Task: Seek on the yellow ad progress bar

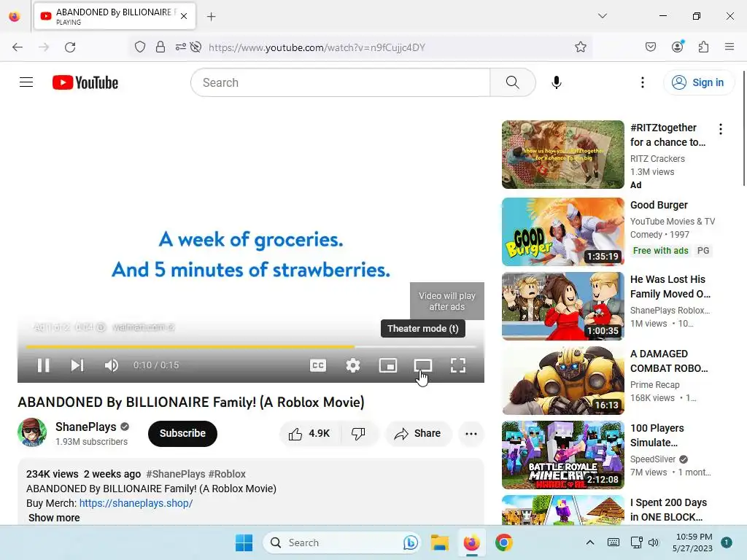Action: pyautogui.click(x=251, y=346)
